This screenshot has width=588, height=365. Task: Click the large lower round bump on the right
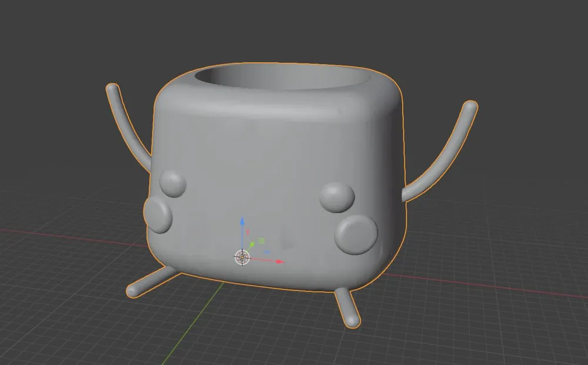[x=356, y=234]
